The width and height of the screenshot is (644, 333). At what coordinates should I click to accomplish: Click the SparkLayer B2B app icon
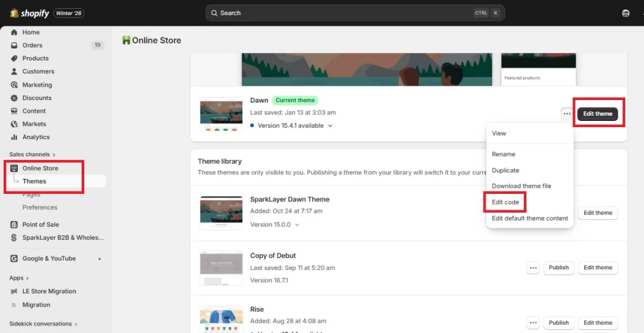click(x=14, y=237)
